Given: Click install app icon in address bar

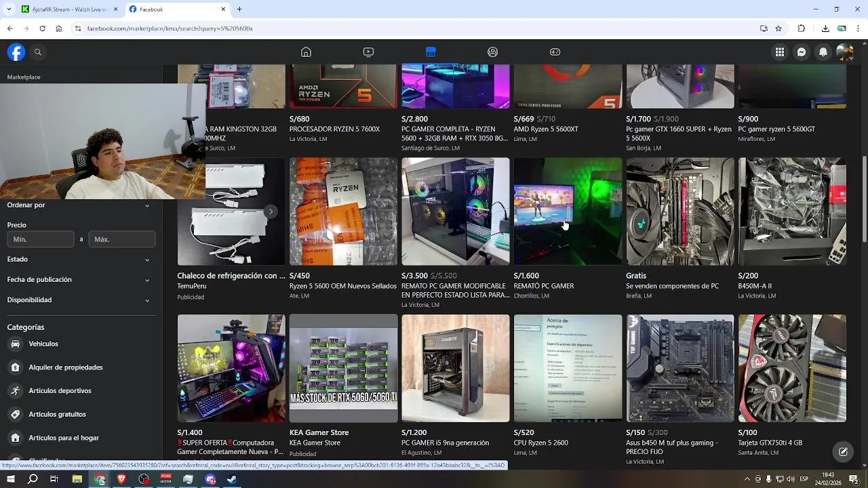Looking at the screenshot, I should tap(764, 28).
